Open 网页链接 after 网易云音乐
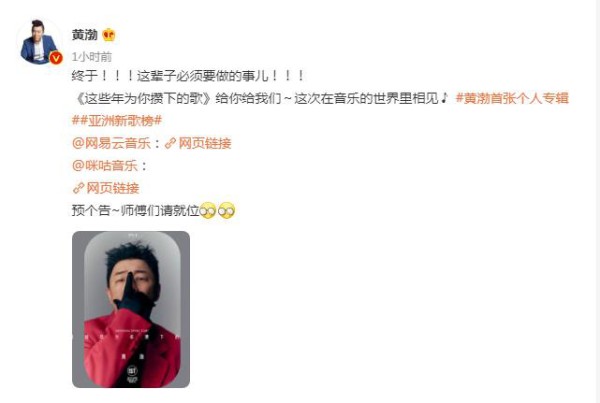Screen dimensions: 600x403 coord(205,143)
